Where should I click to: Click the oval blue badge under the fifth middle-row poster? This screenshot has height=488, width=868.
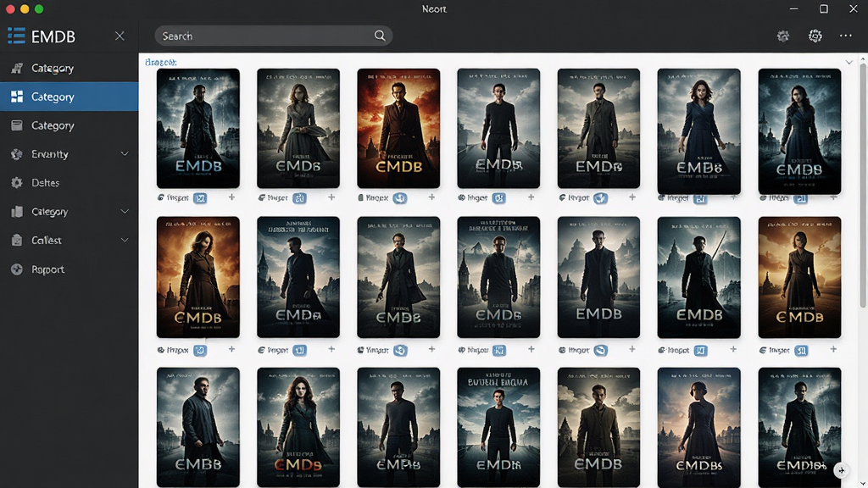coord(600,350)
